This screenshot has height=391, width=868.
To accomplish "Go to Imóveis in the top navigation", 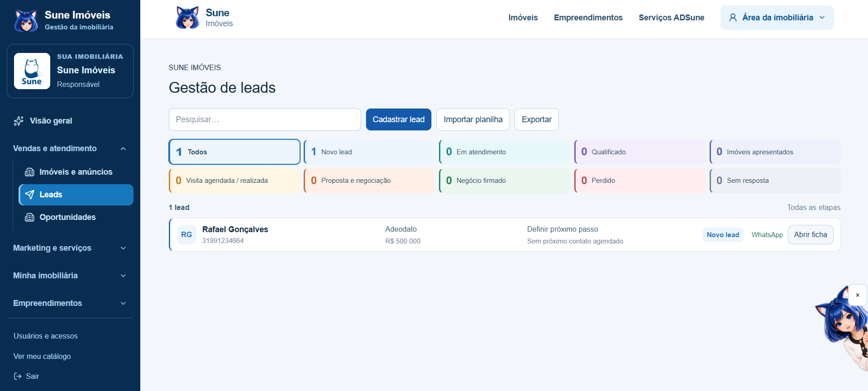I will (x=523, y=18).
